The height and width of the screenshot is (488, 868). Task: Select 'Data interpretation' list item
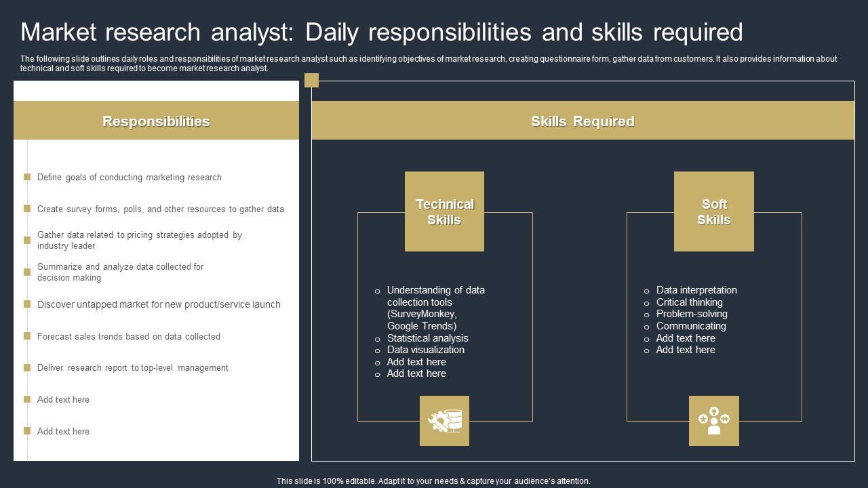(696, 290)
